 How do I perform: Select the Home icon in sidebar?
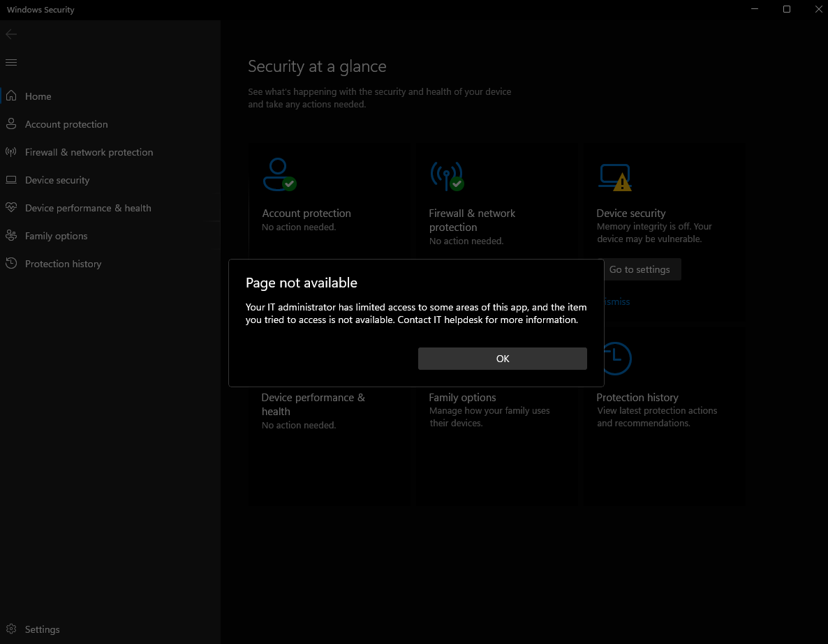(x=11, y=96)
